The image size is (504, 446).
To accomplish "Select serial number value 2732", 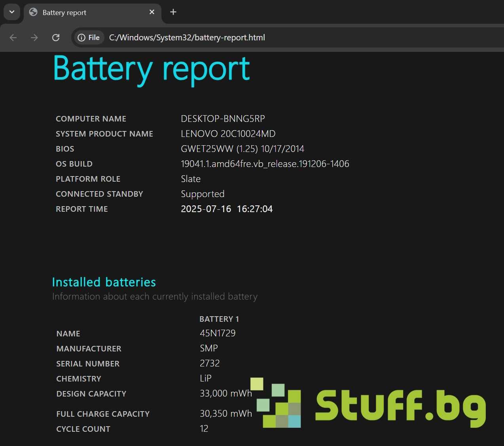I will point(210,363).
